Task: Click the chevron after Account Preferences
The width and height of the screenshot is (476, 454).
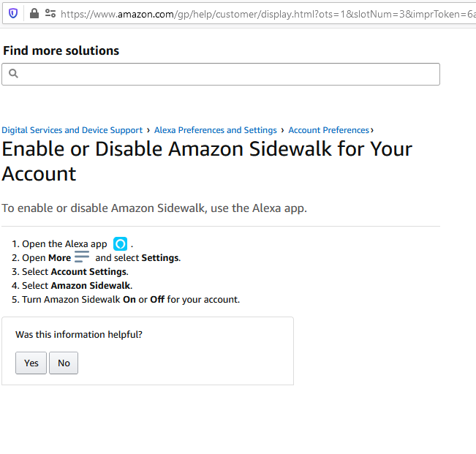Action: (x=372, y=130)
